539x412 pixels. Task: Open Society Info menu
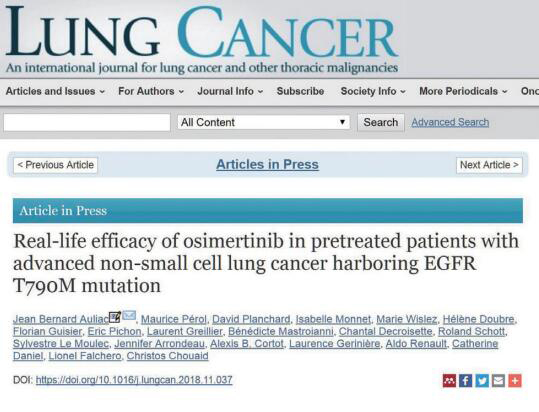click(373, 91)
